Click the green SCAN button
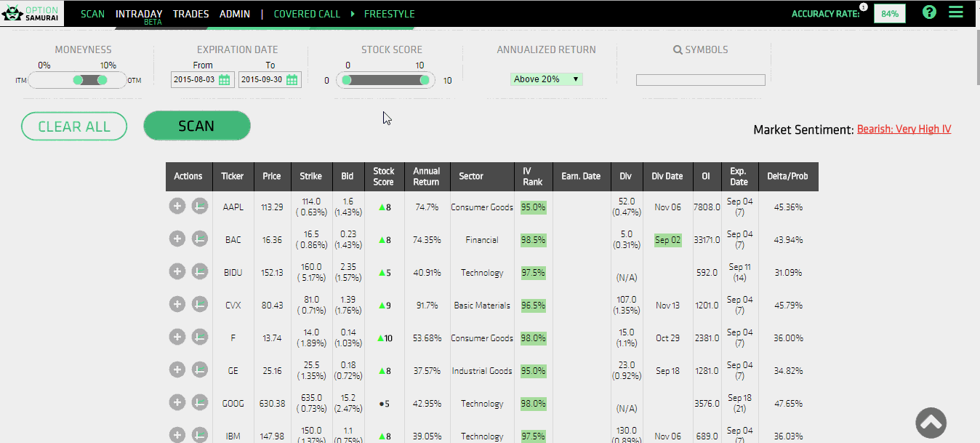This screenshot has height=443, width=980. pos(197,126)
